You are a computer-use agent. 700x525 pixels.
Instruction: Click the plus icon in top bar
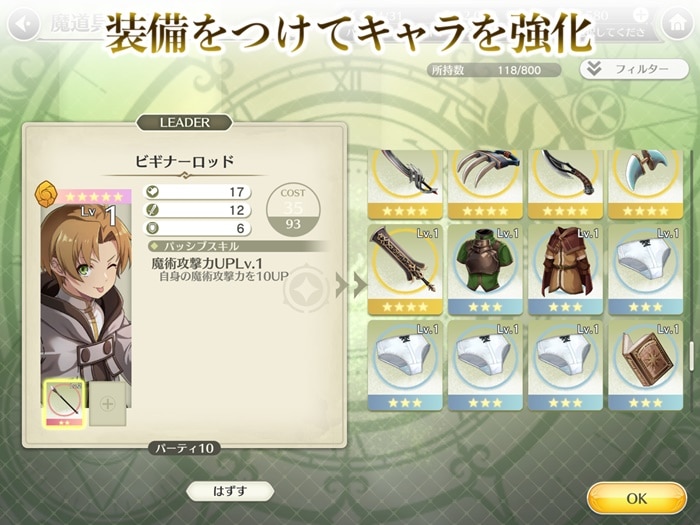pyautogui.click(x=642, y=14)
